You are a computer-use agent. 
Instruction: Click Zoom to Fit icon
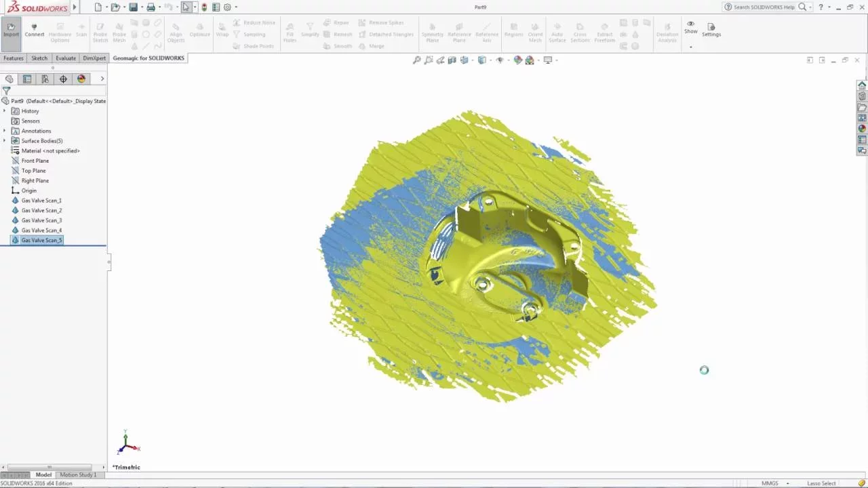click(417, 60)
